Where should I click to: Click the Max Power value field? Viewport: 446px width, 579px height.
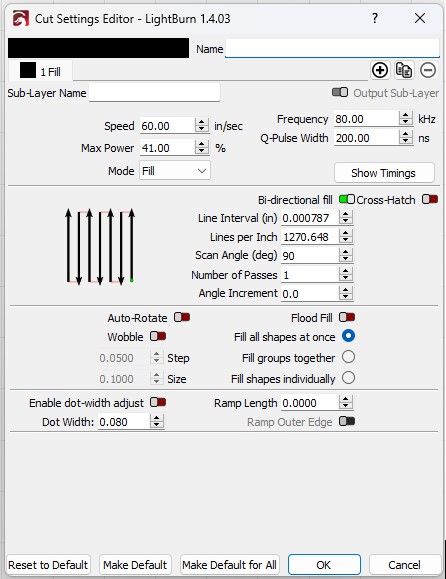tap(167, 148)
